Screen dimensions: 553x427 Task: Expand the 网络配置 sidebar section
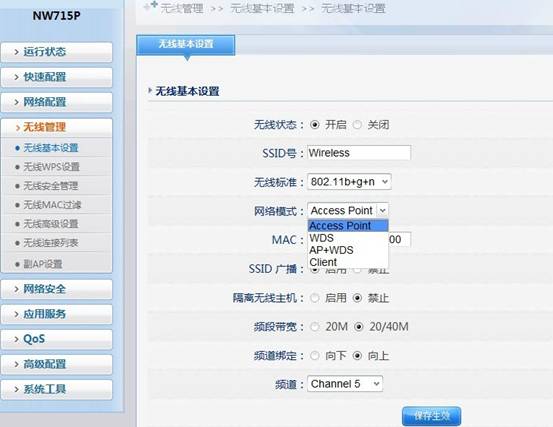click(56, 102)
